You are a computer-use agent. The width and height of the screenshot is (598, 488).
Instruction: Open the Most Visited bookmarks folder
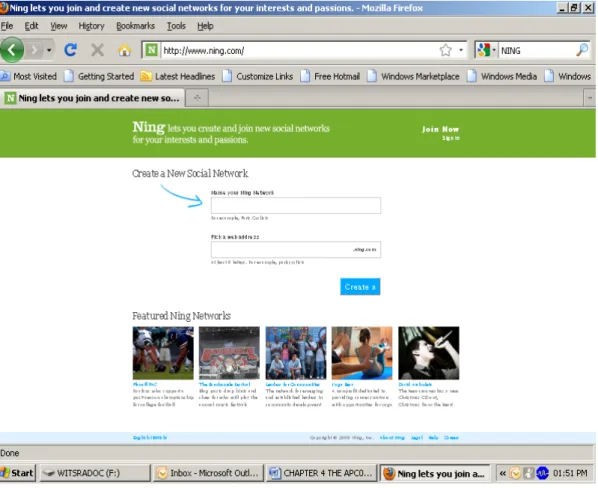click(x=29, y=76)
